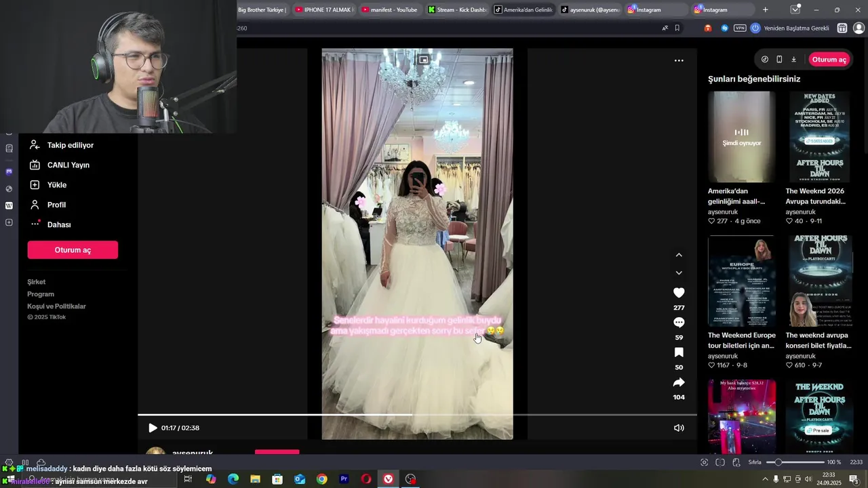Open Microsoft Edge from the taskbar
This screenshot has height=488, width=868.
[233, 479]
